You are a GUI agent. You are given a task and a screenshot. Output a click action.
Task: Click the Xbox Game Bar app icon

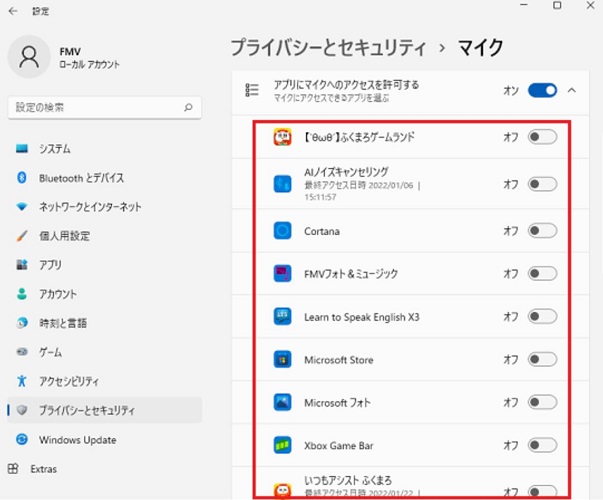click(282, 445)
